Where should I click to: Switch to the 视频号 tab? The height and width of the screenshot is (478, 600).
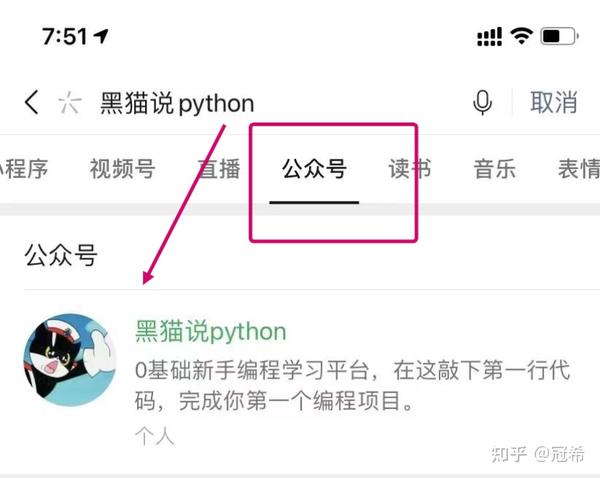(x=122, y=169)
